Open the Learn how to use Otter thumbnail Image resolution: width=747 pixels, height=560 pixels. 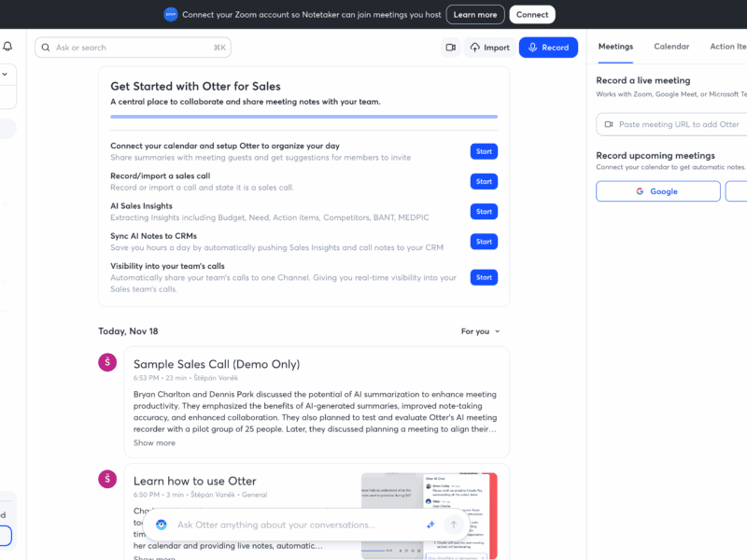(429, 504)
